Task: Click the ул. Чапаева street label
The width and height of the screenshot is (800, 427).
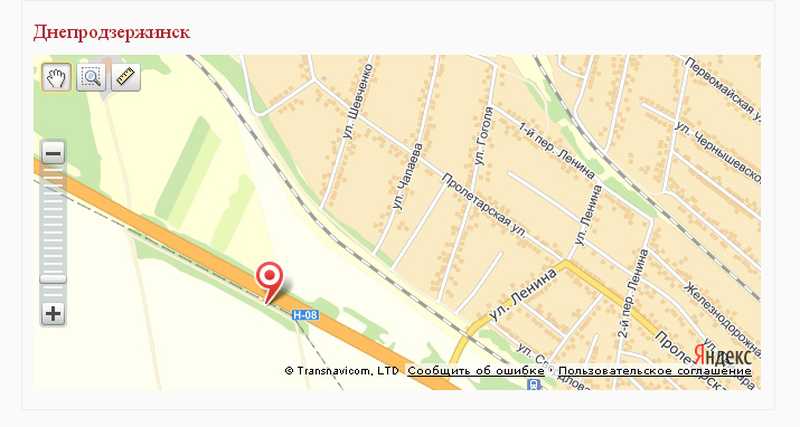Action: click(x=408, y=177)
